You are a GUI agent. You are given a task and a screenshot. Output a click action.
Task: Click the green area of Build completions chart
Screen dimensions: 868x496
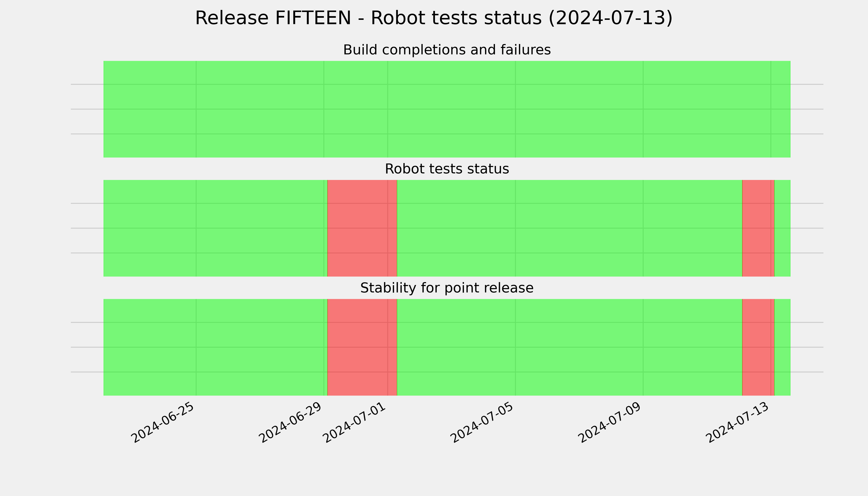(x=447, y=109)
